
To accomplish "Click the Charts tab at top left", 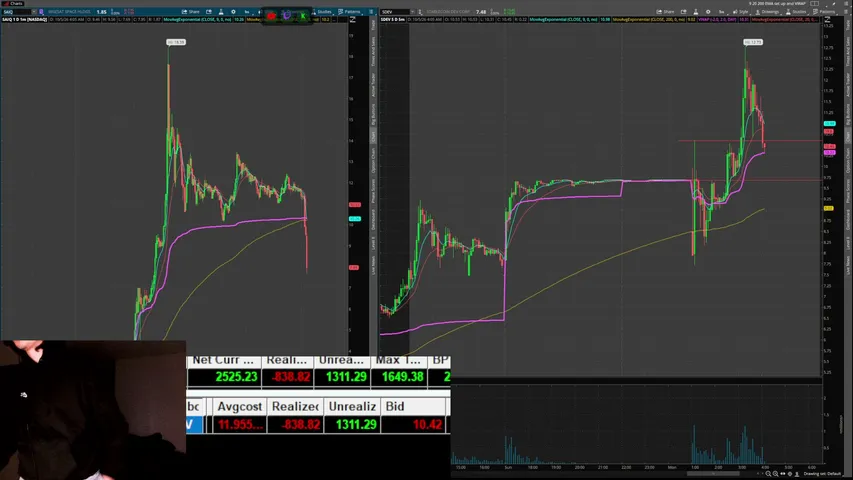I will tap(13, 3).
